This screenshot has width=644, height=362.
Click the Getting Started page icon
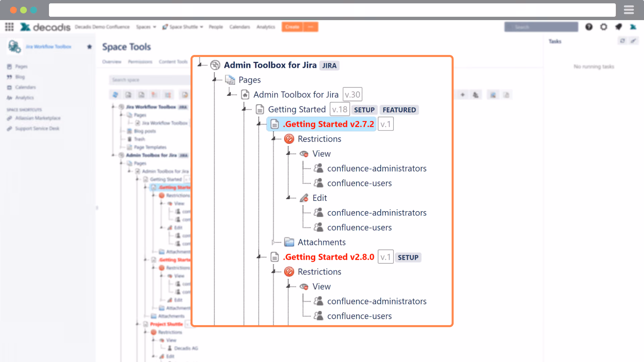coord(260,109)
